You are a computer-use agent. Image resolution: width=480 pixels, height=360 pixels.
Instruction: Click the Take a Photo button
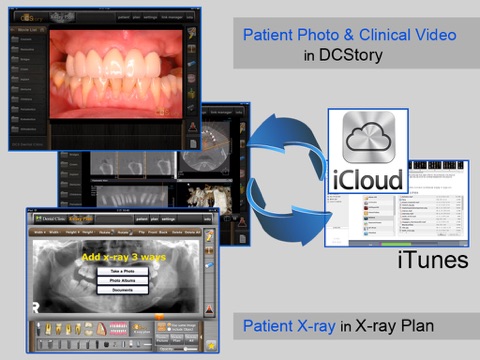point(123,271)
